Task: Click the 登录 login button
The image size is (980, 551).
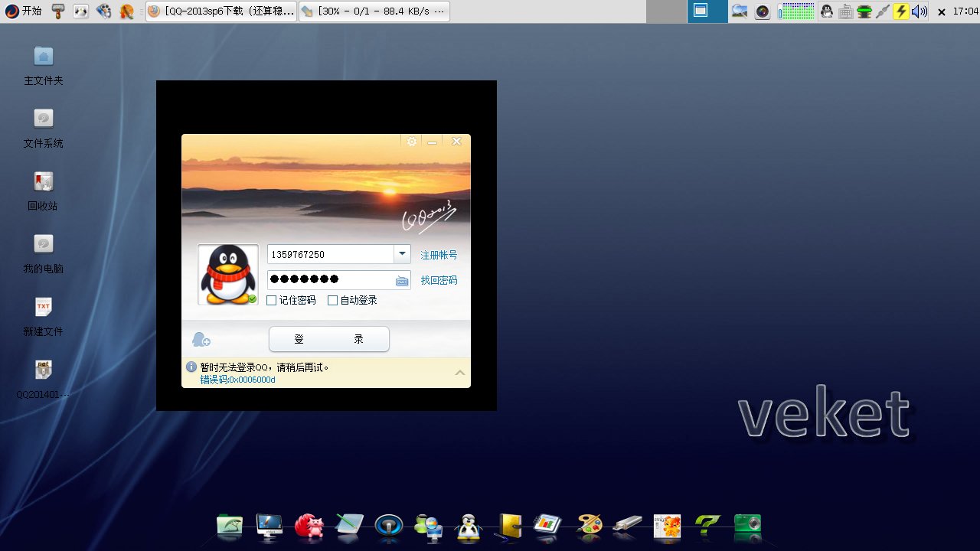Action: click(329, 339)
